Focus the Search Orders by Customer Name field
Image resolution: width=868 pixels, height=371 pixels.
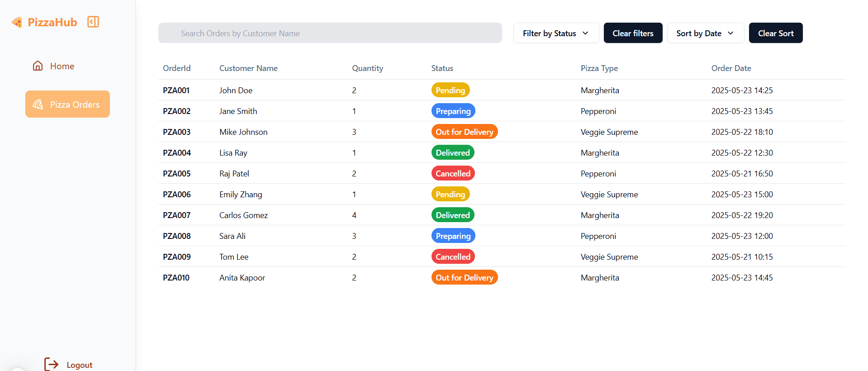click(x=330, y=33)
